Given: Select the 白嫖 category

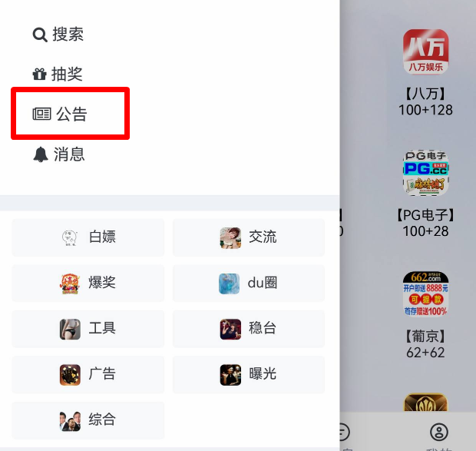Looking at the screenshot, I should 88,237.
